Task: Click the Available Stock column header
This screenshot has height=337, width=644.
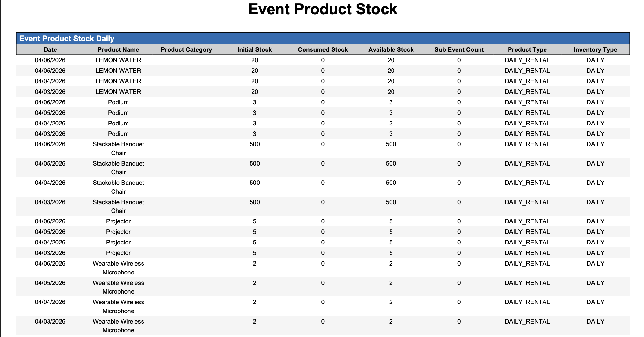Action: 391,49
